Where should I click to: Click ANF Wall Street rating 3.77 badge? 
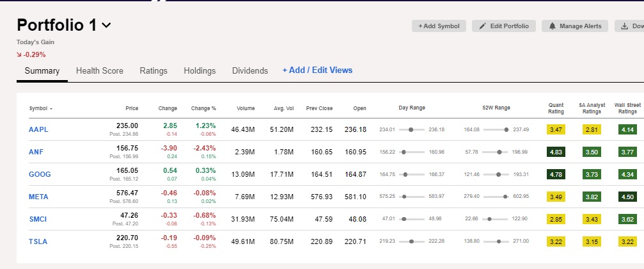point(627,152)
